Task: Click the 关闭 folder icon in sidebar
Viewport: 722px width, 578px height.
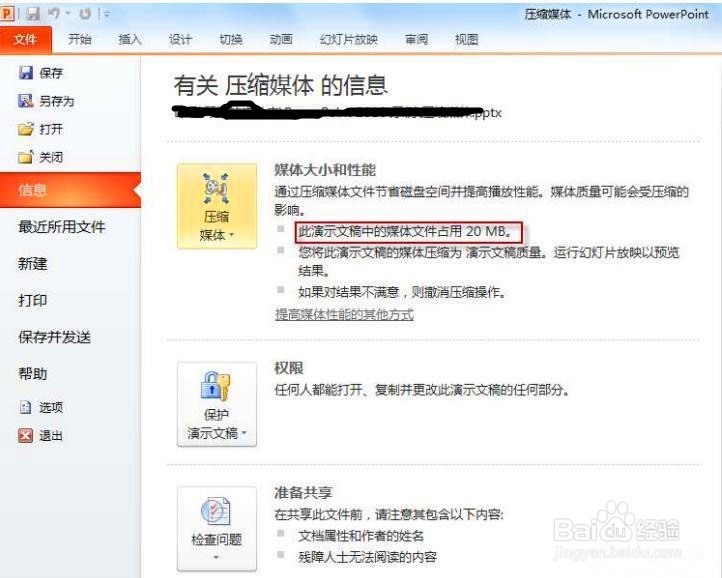Action: 26,157
